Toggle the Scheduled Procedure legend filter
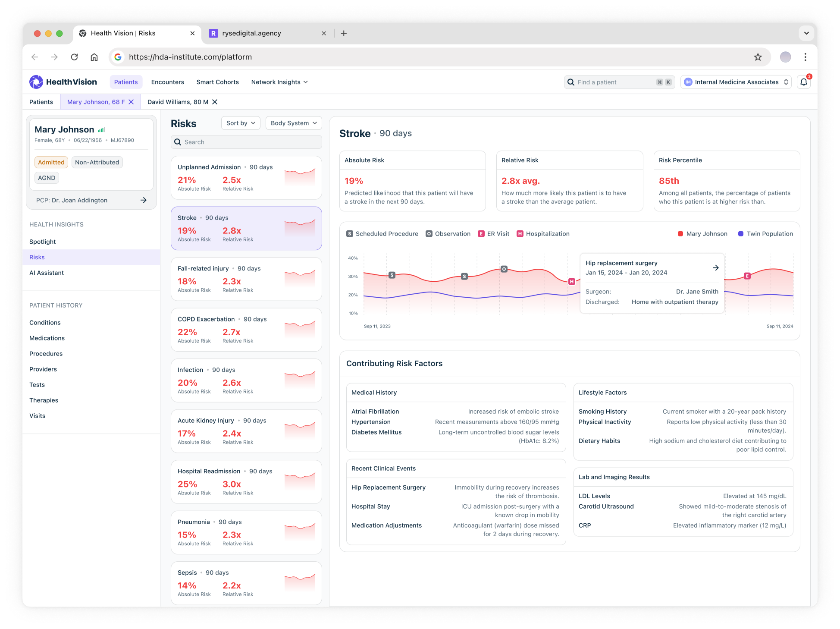Screen dimensions: 840x629 [x=382, y=234]
